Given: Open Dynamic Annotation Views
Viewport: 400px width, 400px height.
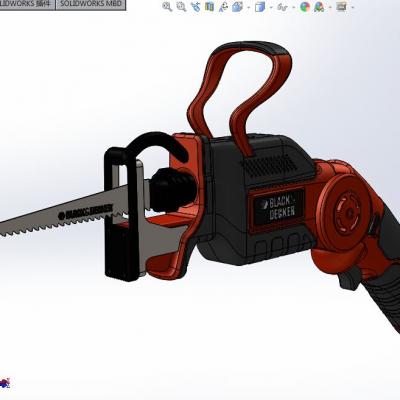Looking at the screenshot, I should point(224,6).
